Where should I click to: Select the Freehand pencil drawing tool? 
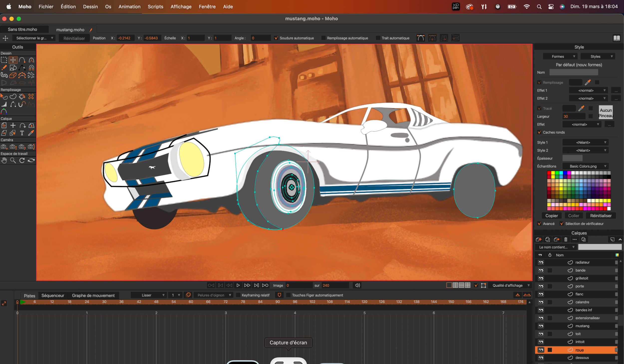4,68
